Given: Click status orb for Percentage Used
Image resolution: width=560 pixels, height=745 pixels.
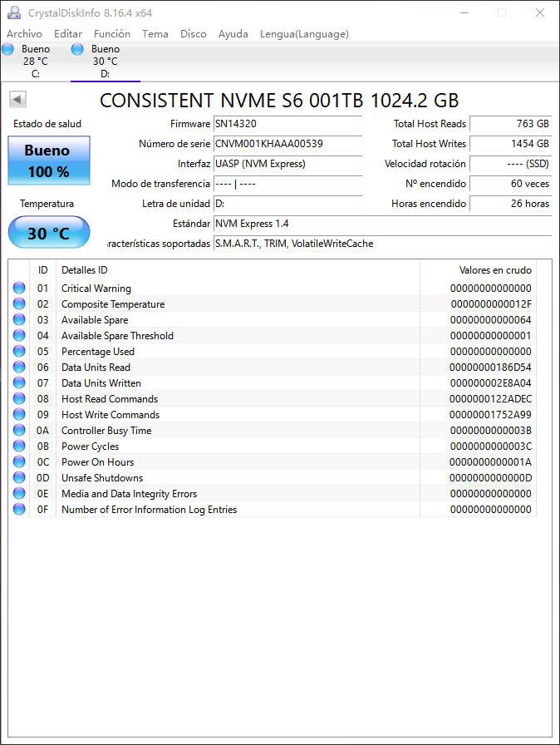Looking at the screenshot, I should pos(19,351).
